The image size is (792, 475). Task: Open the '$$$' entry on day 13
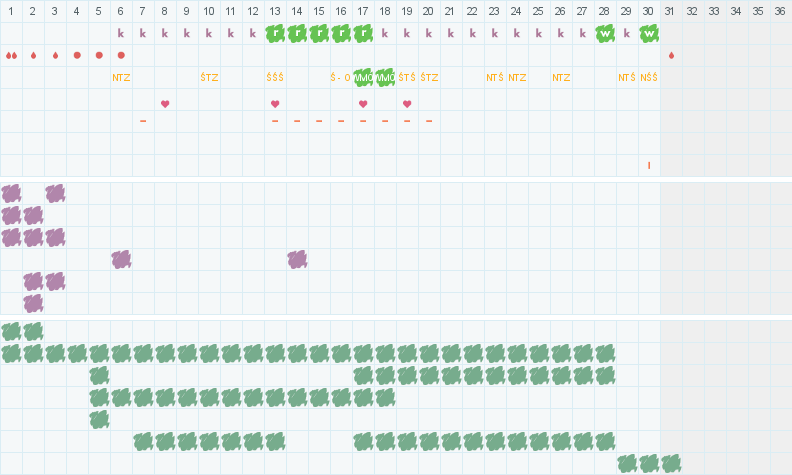point(275,77)
